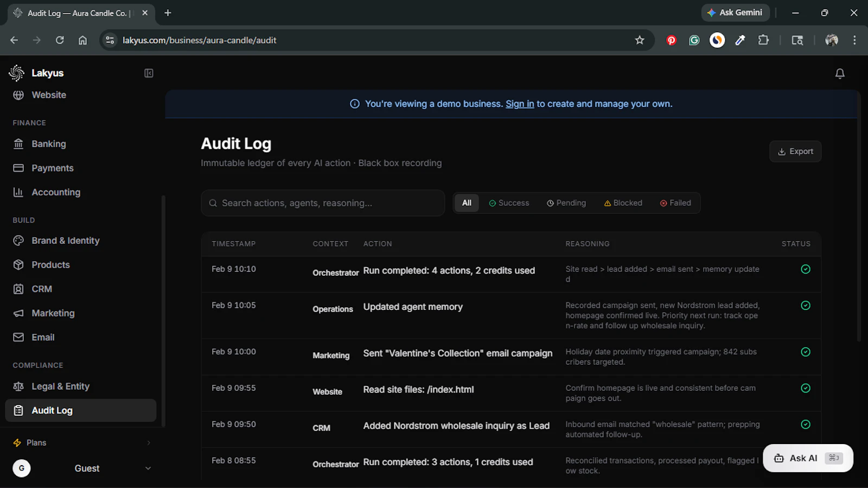The width and height of the screenshot is (868, 488).
Task: Select "Updated agent memory" action text
Action: pos(413,307)
